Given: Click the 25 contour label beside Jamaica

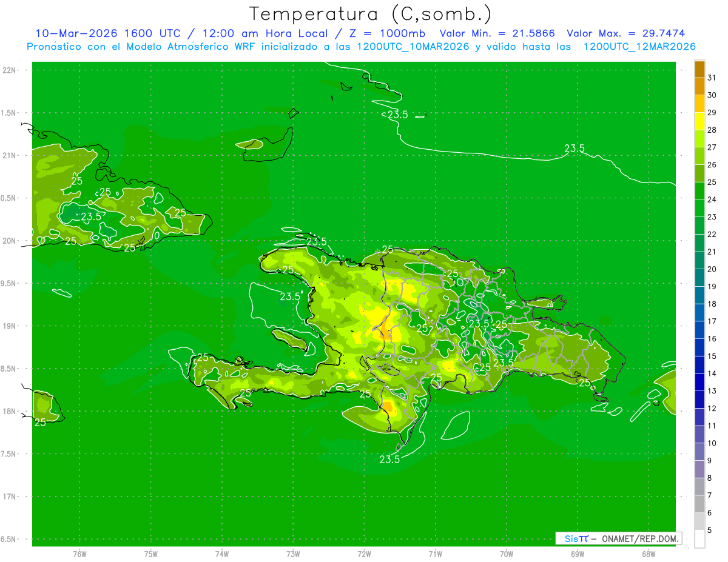Looking at the screenshot, I should [40, 422].
